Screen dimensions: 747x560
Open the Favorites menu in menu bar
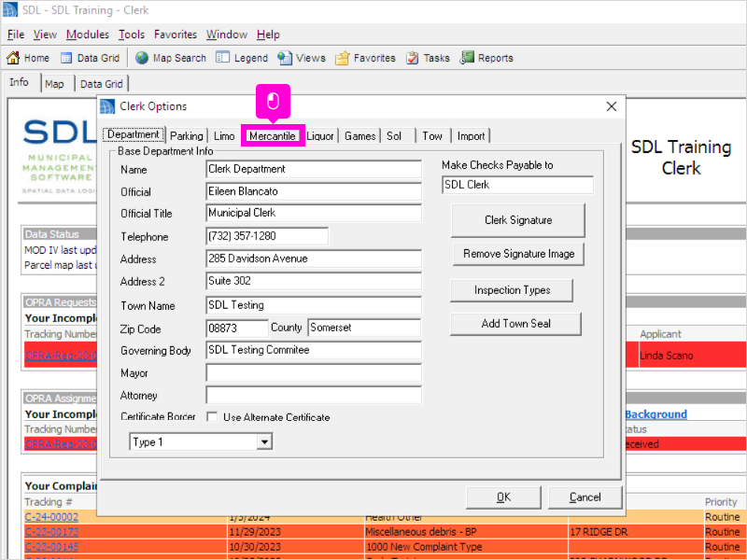(x=176, y=35)
